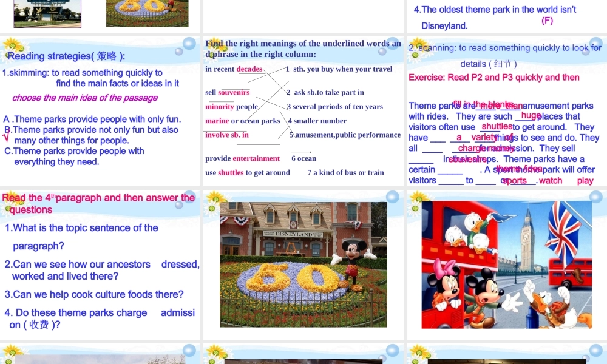Click '4.The oldest theme park in the world isn't'
This screenshot has width=607, height=364.
(495, 9)
